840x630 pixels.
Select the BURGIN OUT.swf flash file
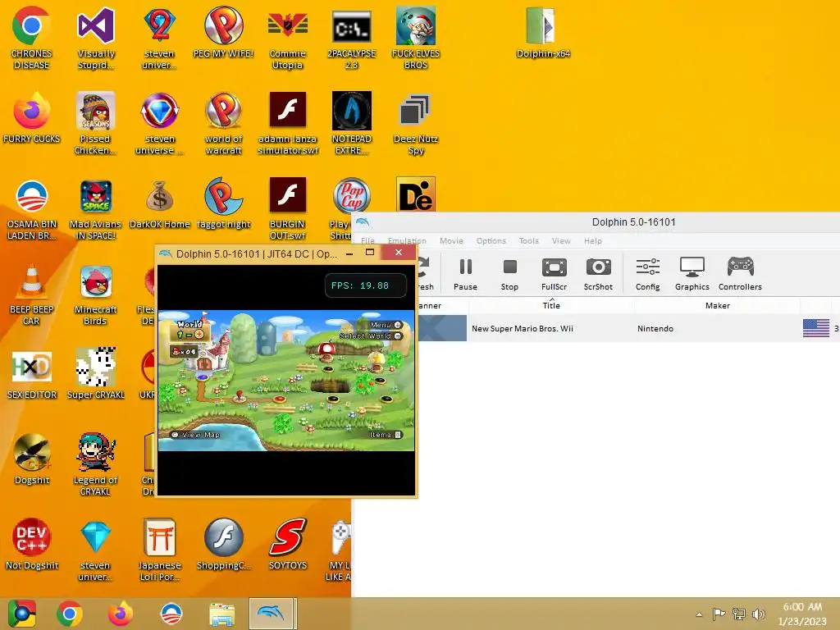click(288, 209)
